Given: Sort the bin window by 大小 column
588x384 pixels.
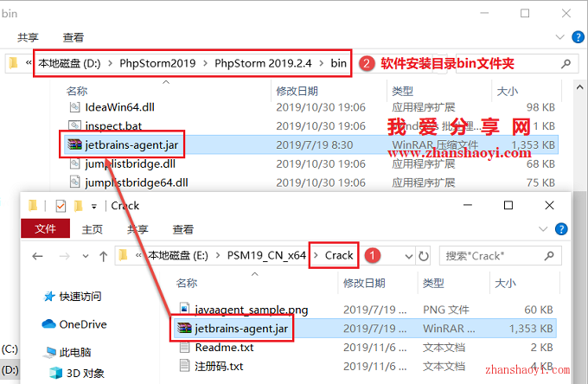Looking at the screenshot, I should coord(507,91).
